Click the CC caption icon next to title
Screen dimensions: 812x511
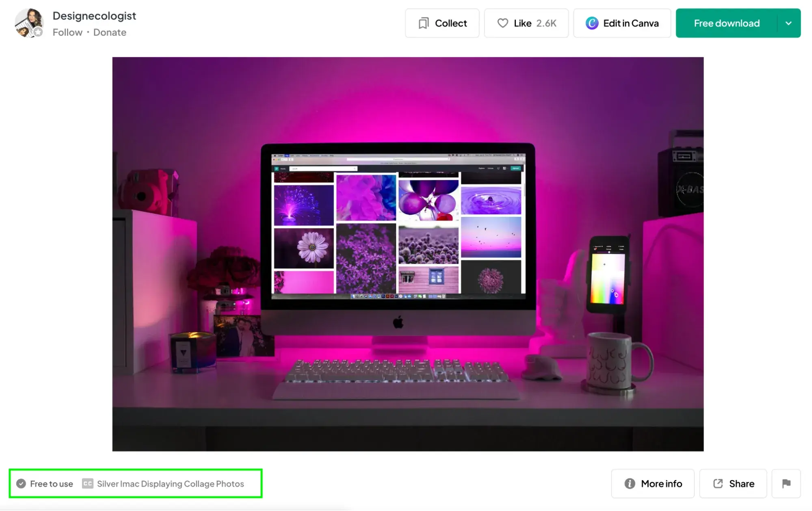(x=87, y=483)
